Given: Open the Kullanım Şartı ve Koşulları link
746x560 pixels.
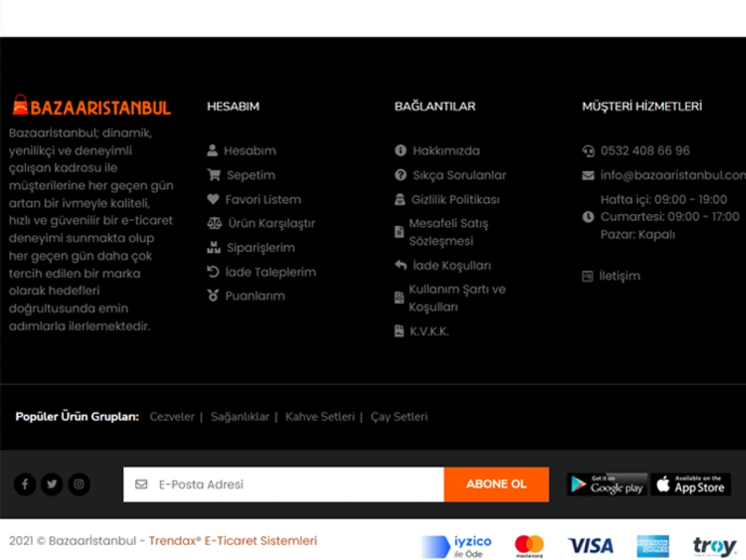Looking at the screenshot, I should [x=457, y=298].
